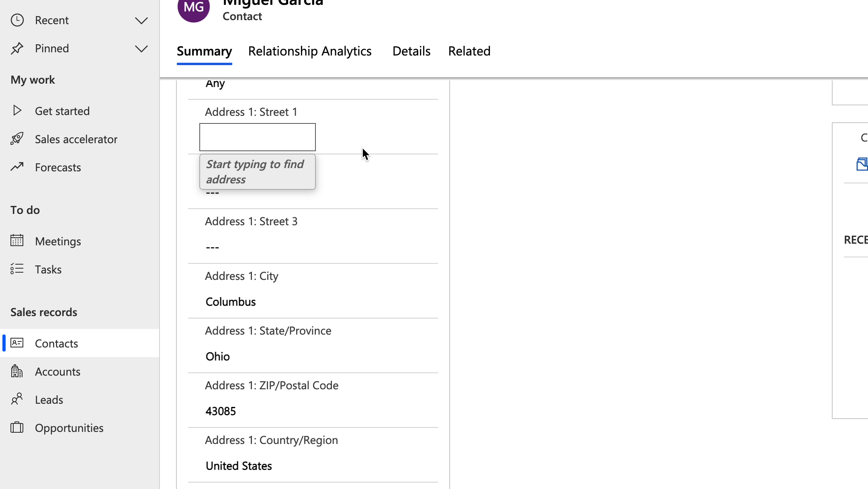Click the Meetings icon in To do
This screenshot has width=868, height=489.
pos(17,241)
